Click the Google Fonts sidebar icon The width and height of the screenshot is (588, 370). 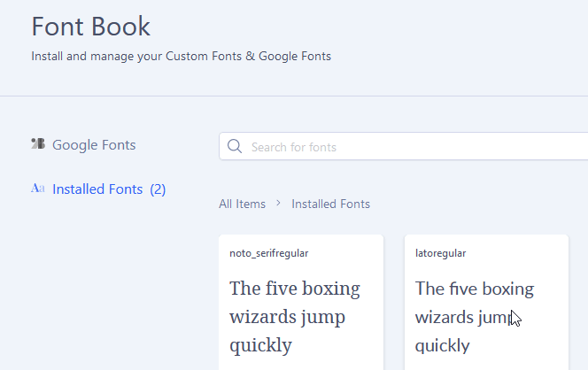click(38, 144)
